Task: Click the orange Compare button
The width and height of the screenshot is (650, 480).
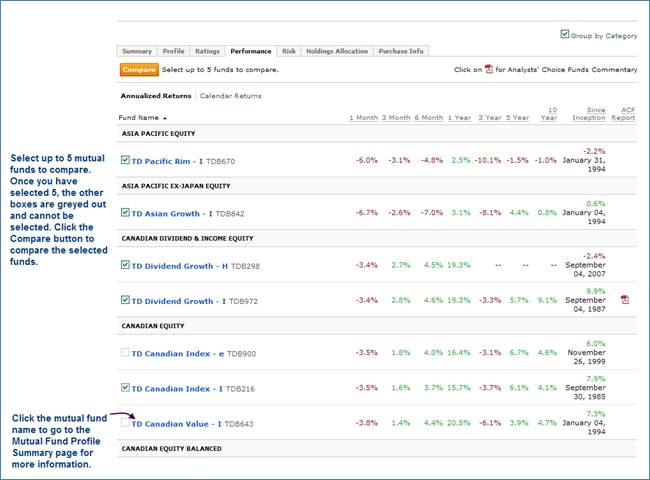Action: click(x=139, y=70)
